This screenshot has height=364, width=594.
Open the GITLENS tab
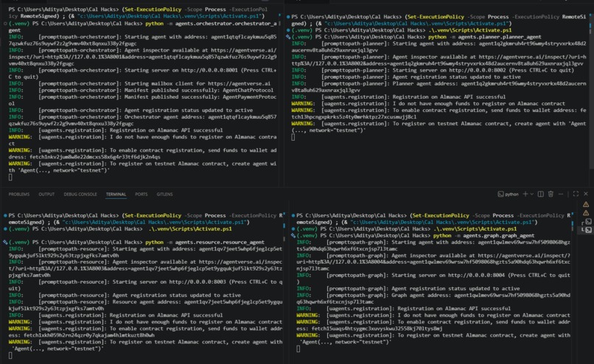click(165, 194)
